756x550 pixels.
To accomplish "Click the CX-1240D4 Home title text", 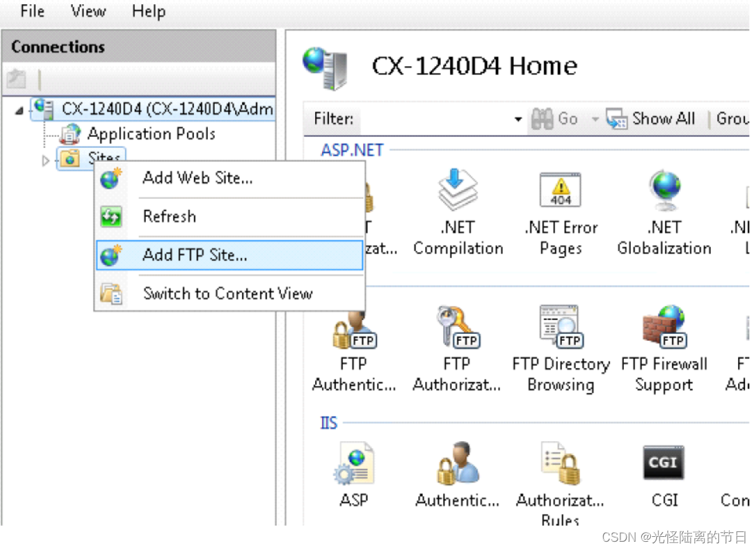I will pyautogui.click(x=475, y=66).
